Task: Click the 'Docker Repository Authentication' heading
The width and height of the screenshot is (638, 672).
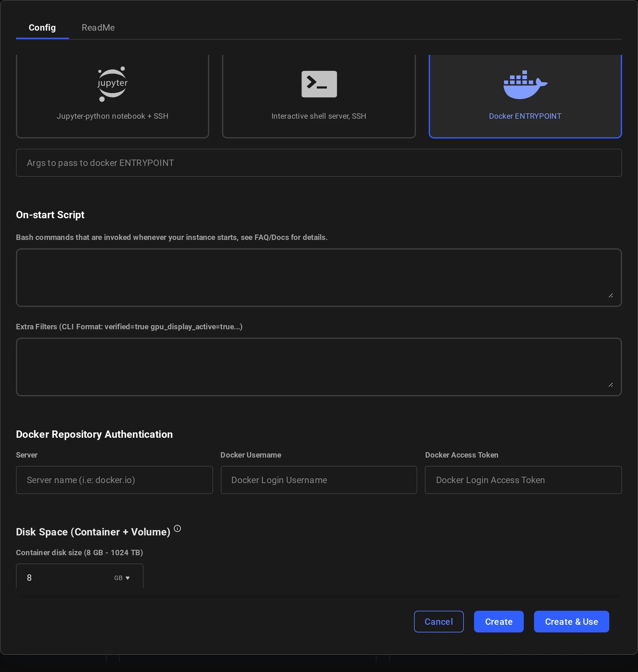Action: (94, 434)
